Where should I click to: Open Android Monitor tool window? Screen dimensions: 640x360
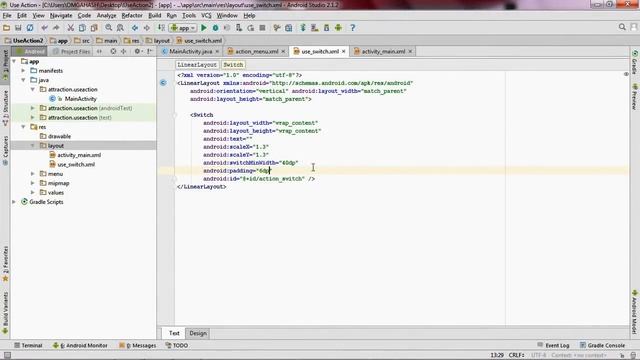pos(80,345)
